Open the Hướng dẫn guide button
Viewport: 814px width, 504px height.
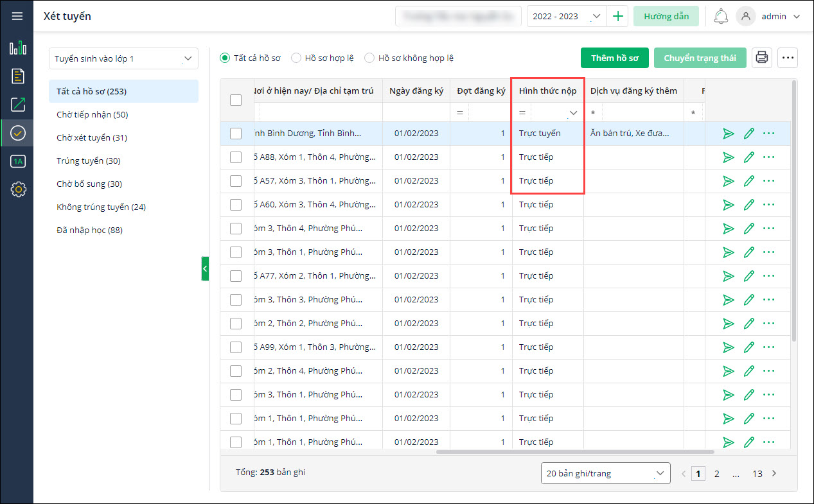(x=666, y=17)
